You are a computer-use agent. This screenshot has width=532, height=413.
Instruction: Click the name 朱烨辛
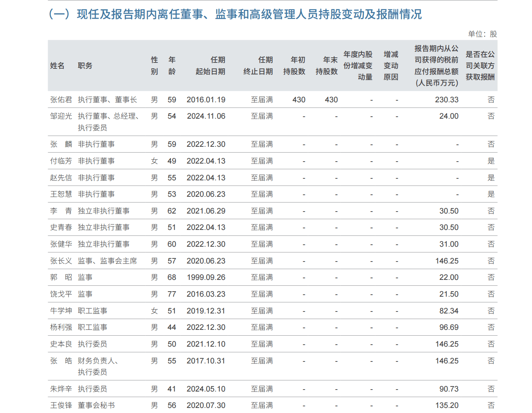(61, 389)
